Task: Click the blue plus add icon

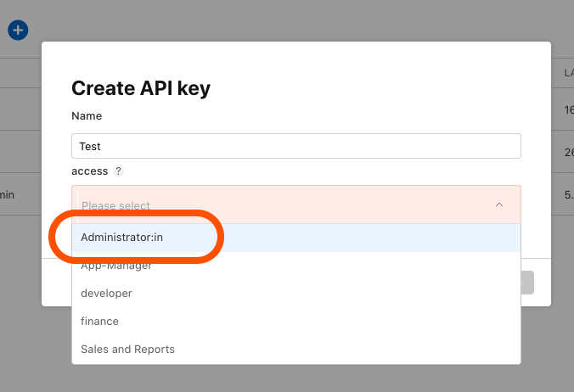Action: pos(18,31)
